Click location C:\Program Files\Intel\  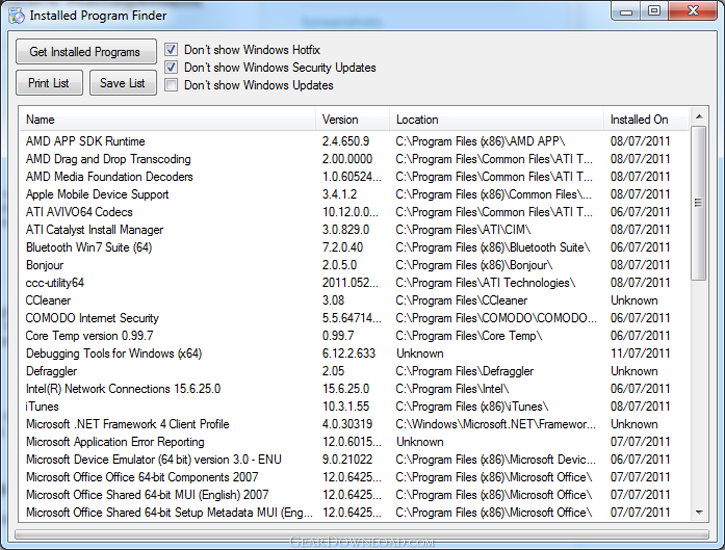click(x=452, y=389)
